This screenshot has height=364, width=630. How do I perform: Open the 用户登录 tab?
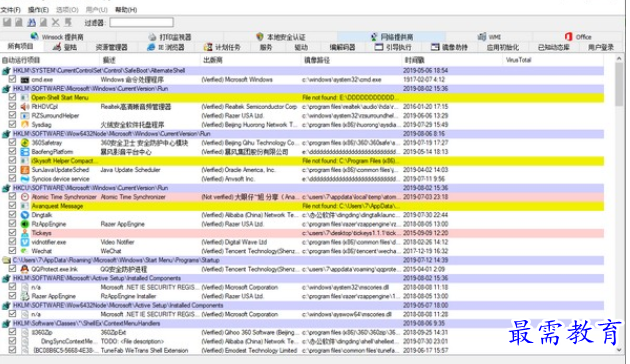601,47
